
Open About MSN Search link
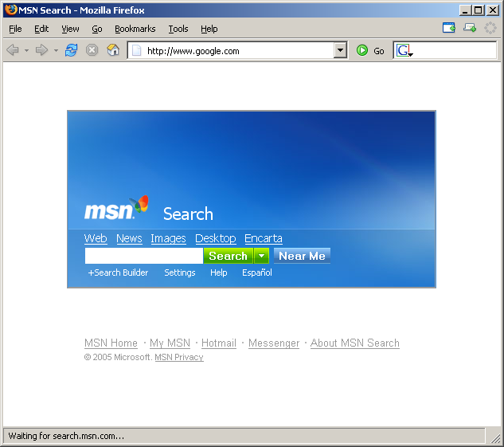pyautogui.click(x=355, y=343)
